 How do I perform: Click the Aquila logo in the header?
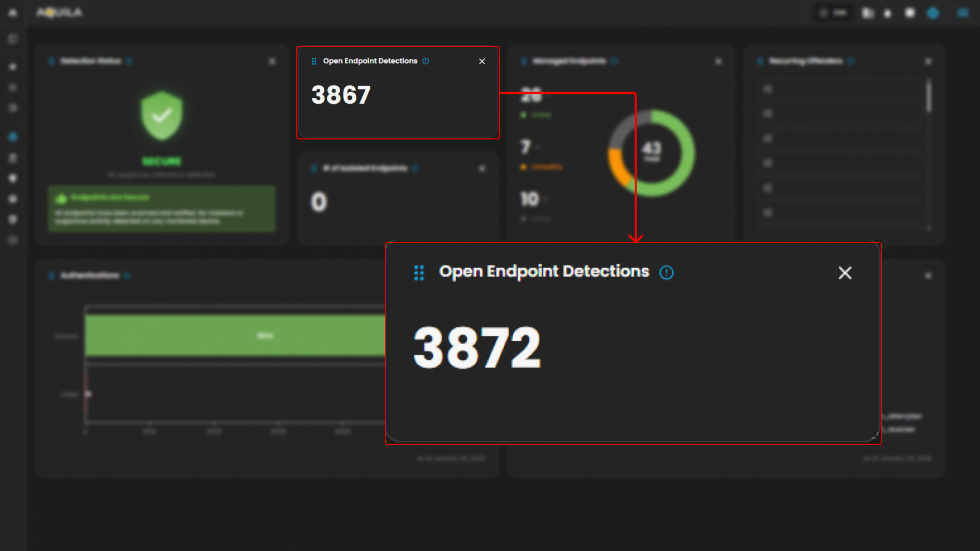(60, 13)
